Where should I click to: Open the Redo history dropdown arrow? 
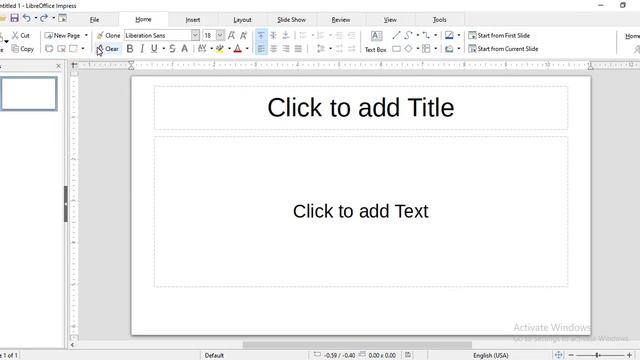pyautogui.click(x=53, y=18)
